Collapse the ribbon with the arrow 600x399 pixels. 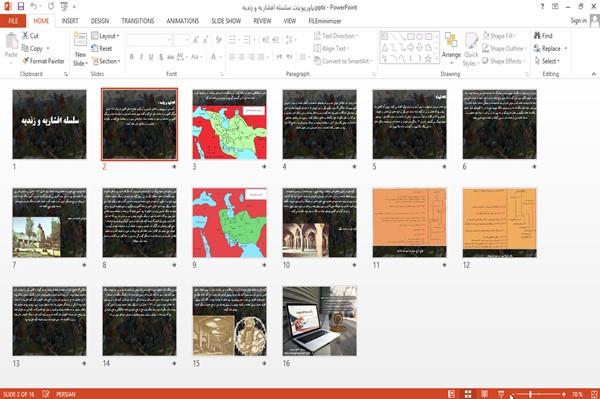594,74
